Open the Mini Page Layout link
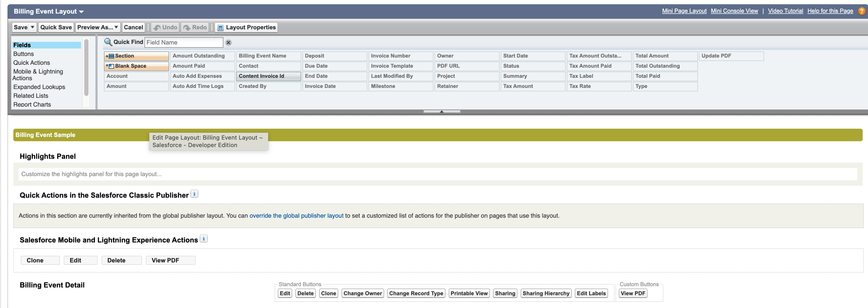The width and height of the screenshot is (868, 308). click(684, 11)
